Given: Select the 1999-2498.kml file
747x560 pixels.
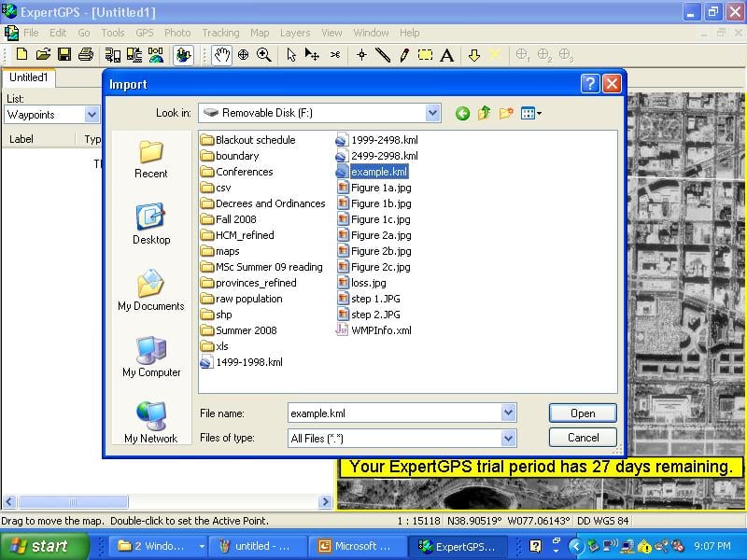Looking at the screenshot, I should 384,140.
